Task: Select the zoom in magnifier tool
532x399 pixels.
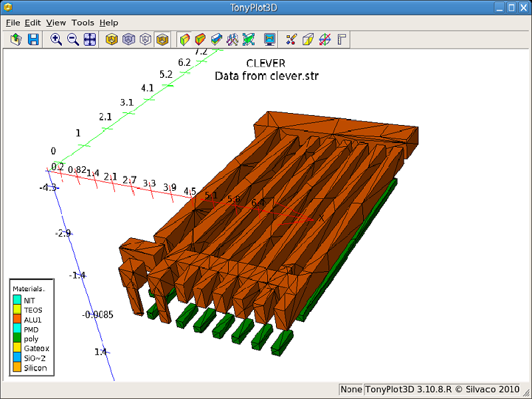Action: [57, 39]
